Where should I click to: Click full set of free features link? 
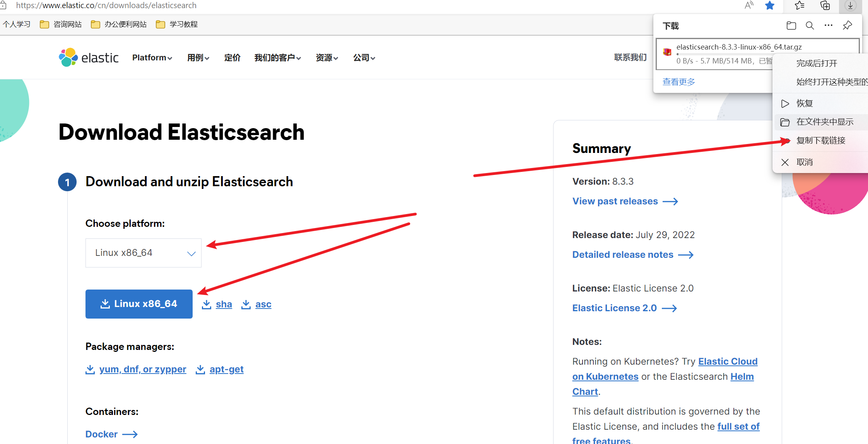click(x=738, y=427)
